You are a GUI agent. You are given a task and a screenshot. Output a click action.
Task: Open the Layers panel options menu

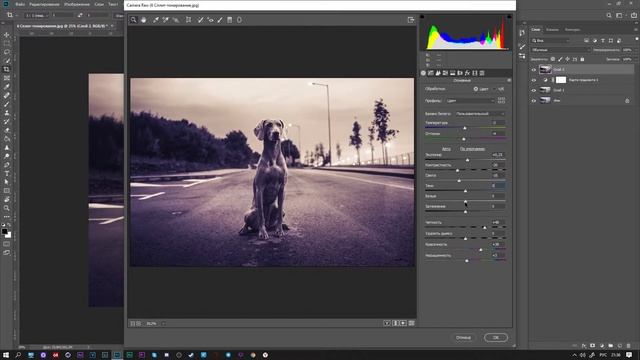(636, 29)
